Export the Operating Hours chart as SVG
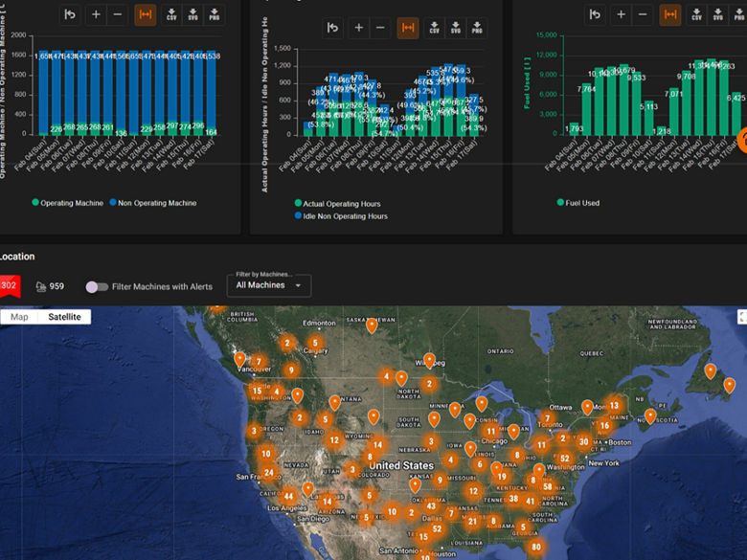 click(x=458, y=29)
